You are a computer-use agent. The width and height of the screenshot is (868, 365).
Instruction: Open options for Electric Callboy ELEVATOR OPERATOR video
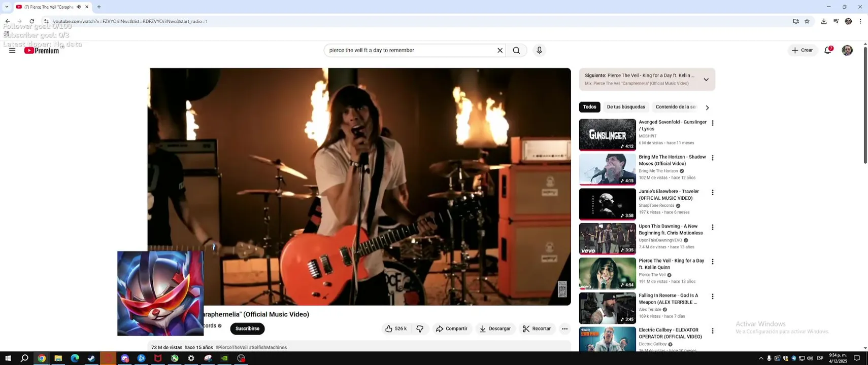click(713, 331)
